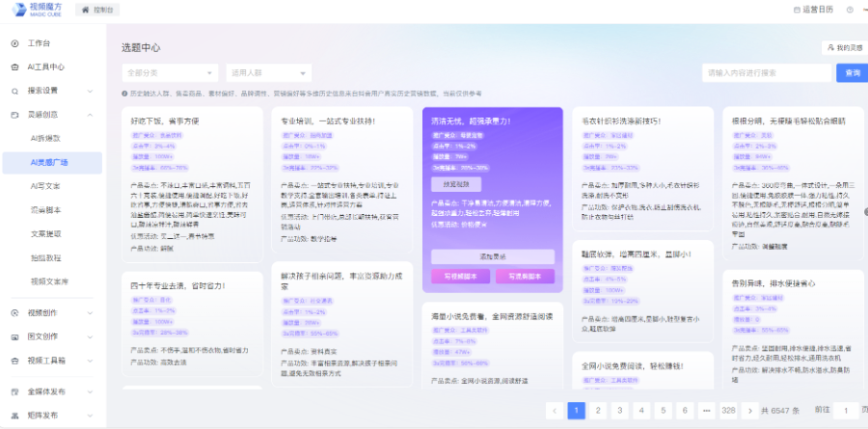Open 我的灵感 button
The height and width of the screenshot is (429, 868).
(845, 48)
